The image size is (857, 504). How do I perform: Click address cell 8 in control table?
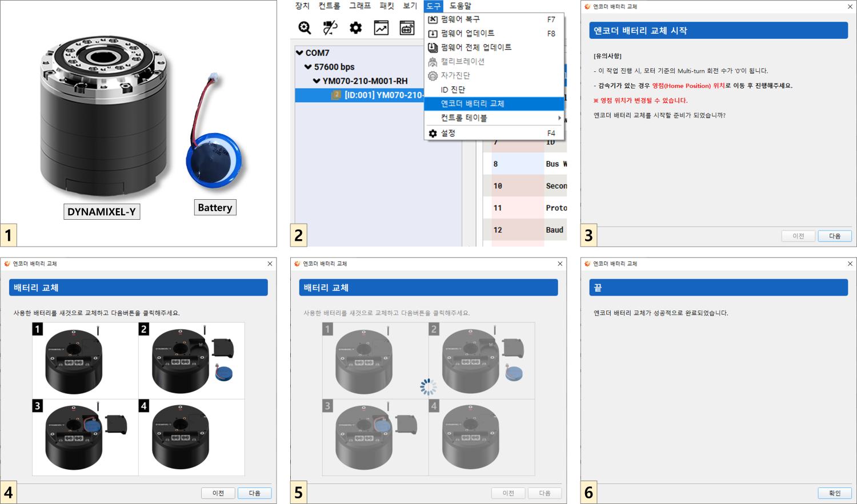518,164
